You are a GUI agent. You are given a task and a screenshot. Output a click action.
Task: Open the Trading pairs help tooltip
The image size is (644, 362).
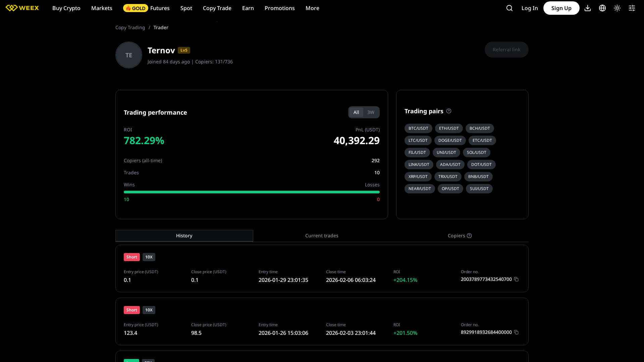(x=449, y=111)
